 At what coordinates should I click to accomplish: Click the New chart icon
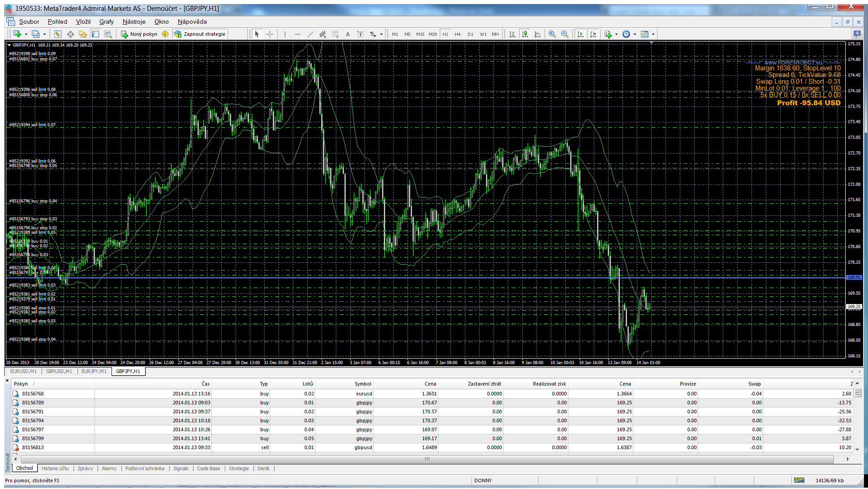(17, 34)
